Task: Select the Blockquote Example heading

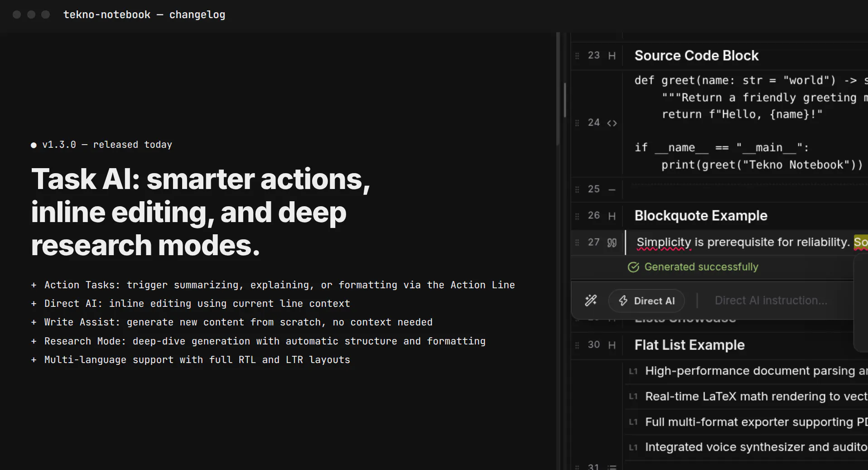Action: coord(701,216)
